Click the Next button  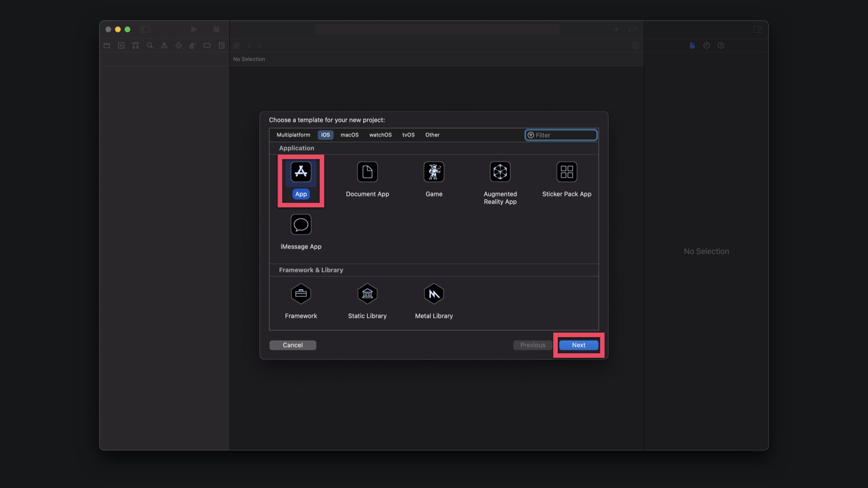[578, 345]
